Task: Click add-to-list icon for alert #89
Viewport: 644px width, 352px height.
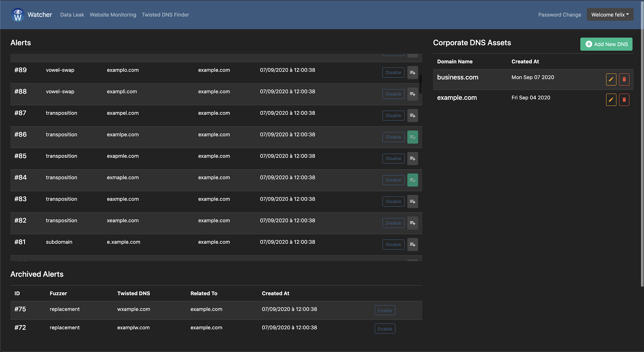Action: [413, 73]
